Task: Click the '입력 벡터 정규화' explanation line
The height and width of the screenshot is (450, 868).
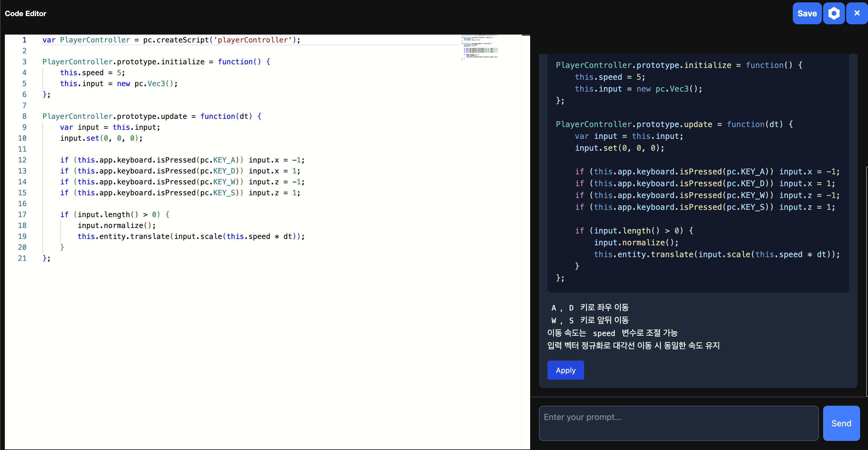Action: pyautogui.click(x=633, y=346)
